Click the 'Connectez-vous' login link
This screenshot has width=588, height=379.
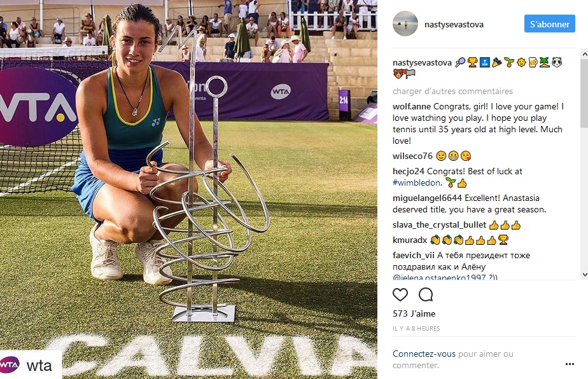(424, 354)
